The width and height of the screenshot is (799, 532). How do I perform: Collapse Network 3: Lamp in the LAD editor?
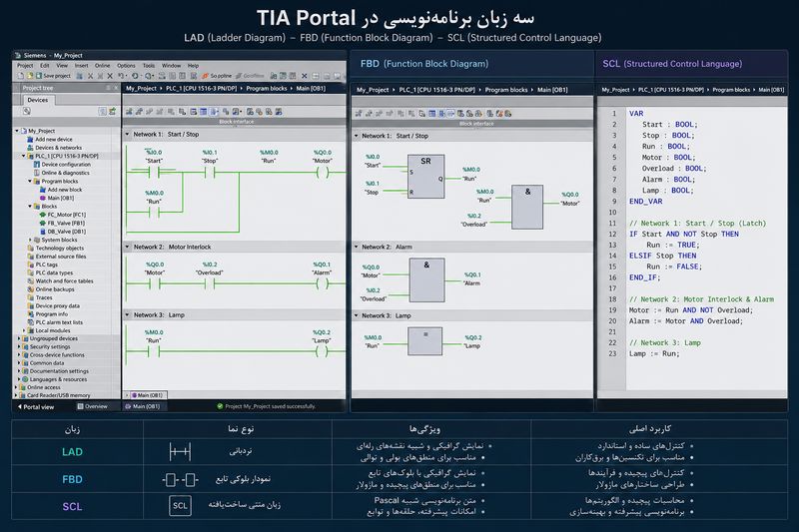[127, 315]
